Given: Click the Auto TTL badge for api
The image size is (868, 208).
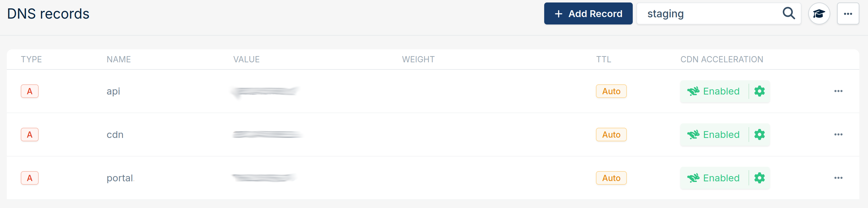Looking at the screenshot, I should (611, 91).
